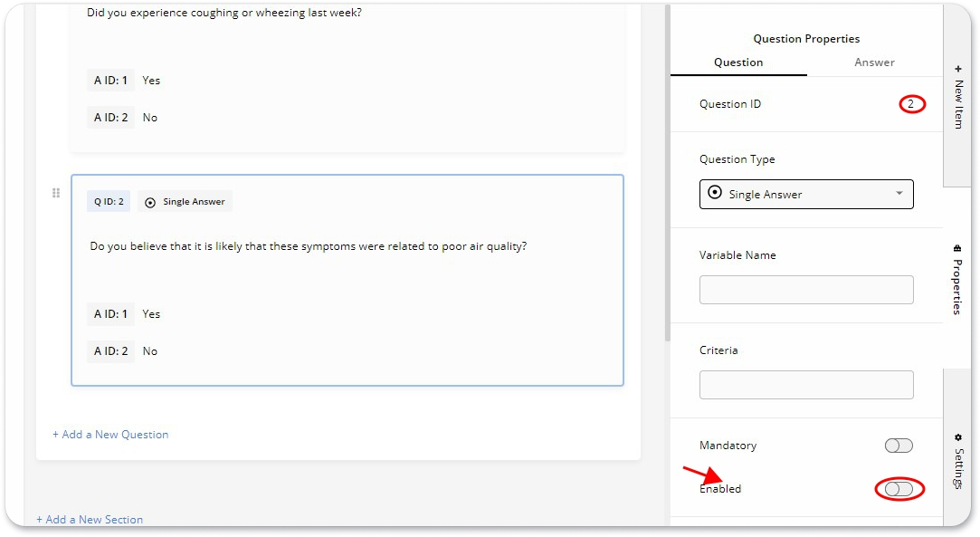
Task: Enable the Mandatory toggle
Action: 897,445
